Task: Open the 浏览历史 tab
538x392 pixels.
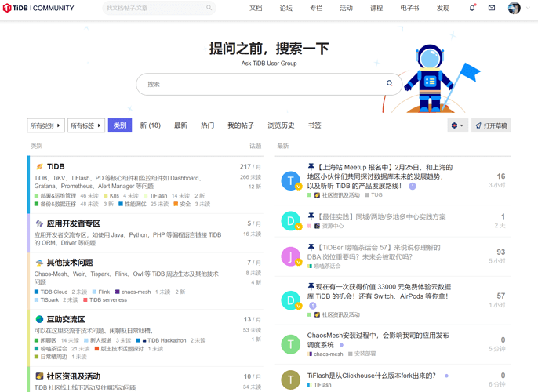Action: 281,125
